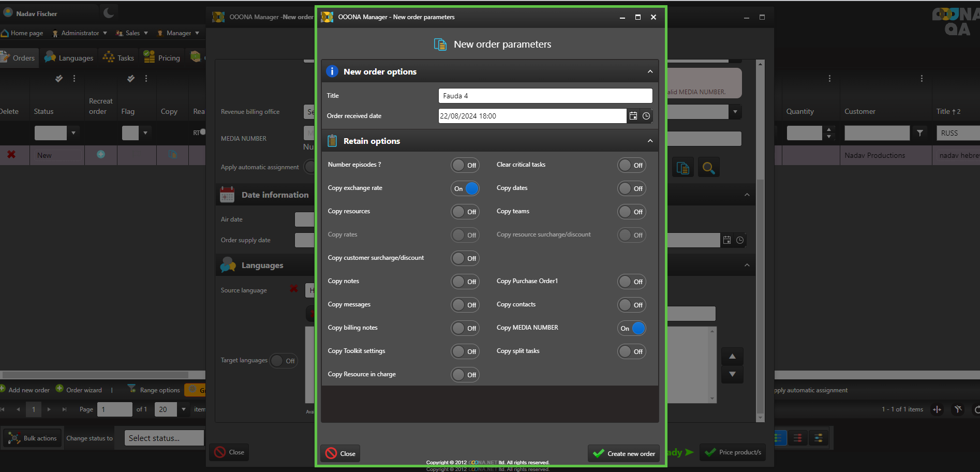The image size is (980, 472).
Task: Disable the Copy MEDIA NUMBER switch
Action: 632,328
